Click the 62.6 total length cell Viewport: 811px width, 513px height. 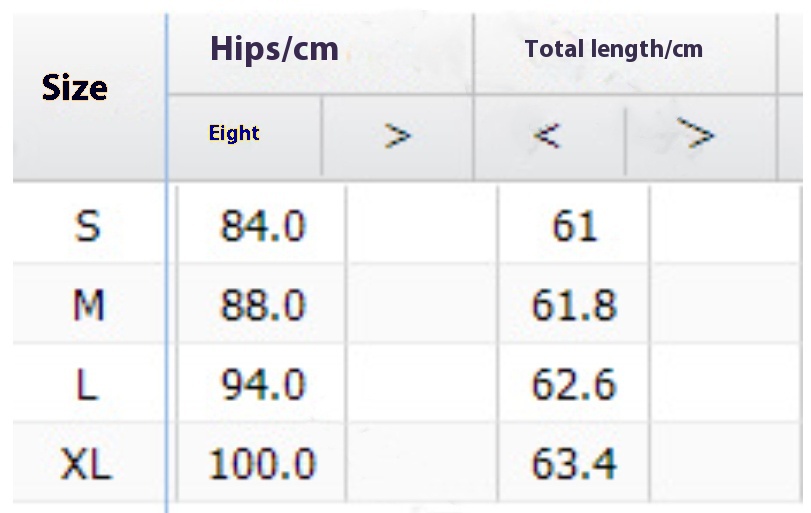coord(574,384)
